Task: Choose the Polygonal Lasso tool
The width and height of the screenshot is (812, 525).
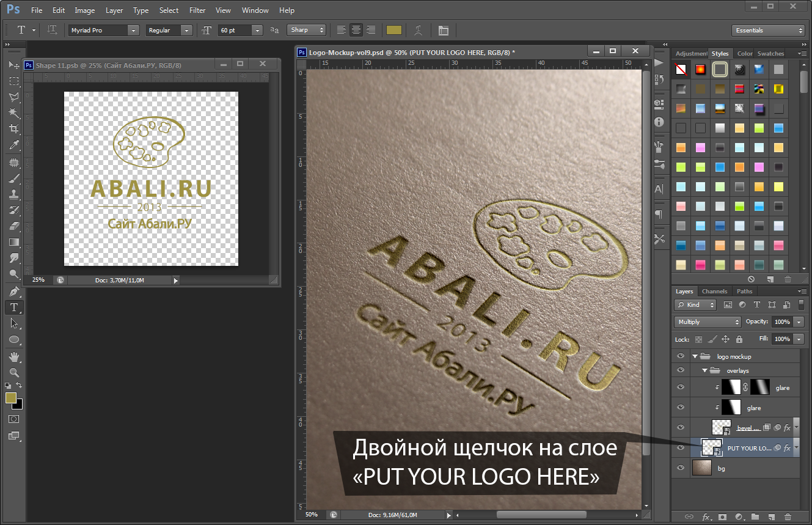Action: click(x=13, y=97)
